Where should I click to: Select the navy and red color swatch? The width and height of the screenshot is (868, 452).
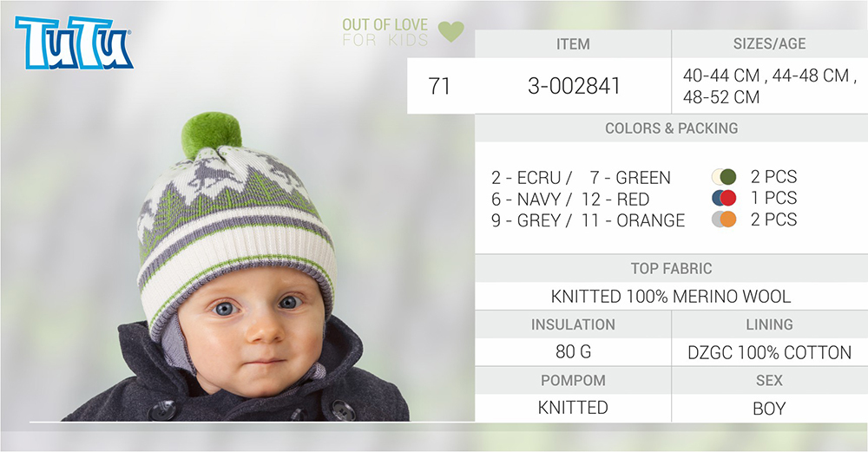coord(724,198)
